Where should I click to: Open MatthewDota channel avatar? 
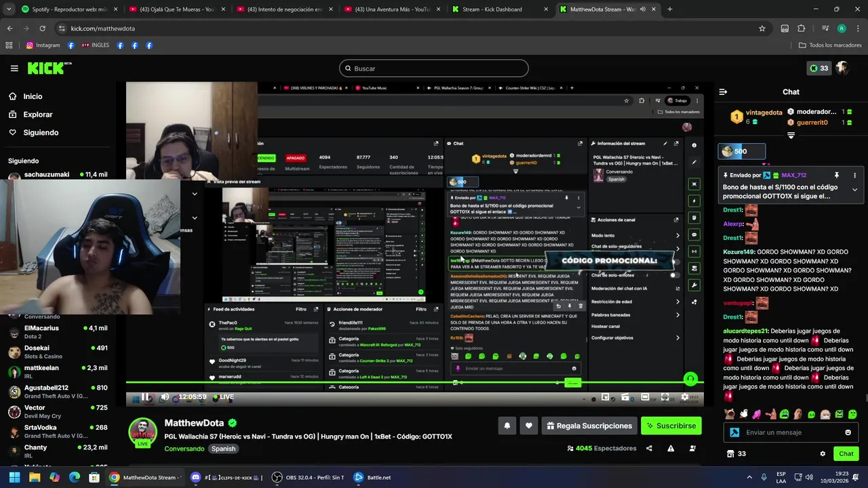(x=143, y=432)
